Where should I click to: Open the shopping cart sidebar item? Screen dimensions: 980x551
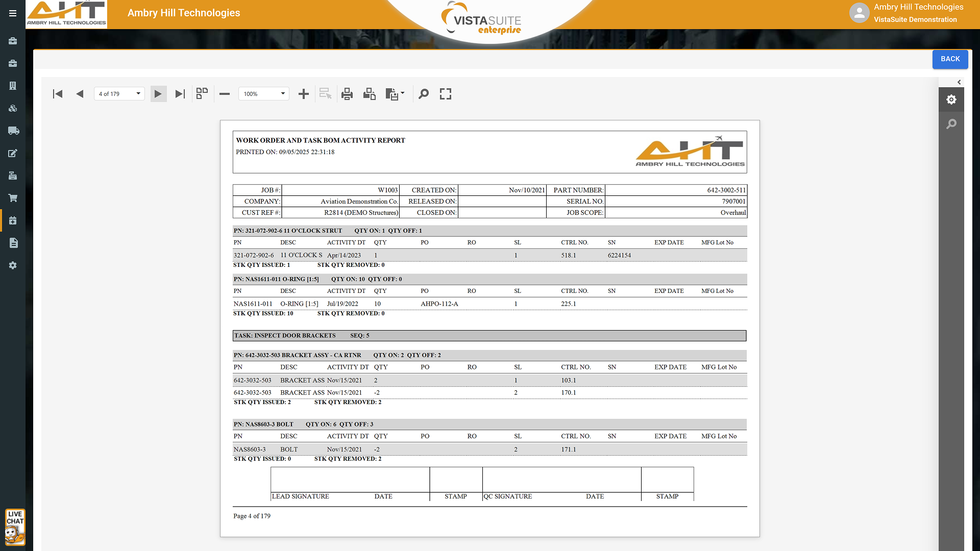(x=13, y=198)
